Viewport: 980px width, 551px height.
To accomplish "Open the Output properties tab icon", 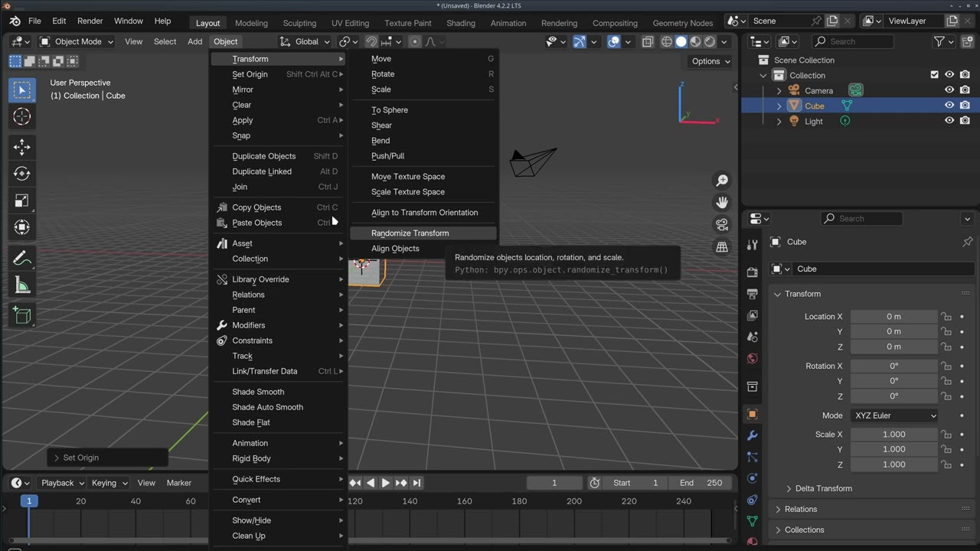I will pyautogui.click(x=752, y=294).
